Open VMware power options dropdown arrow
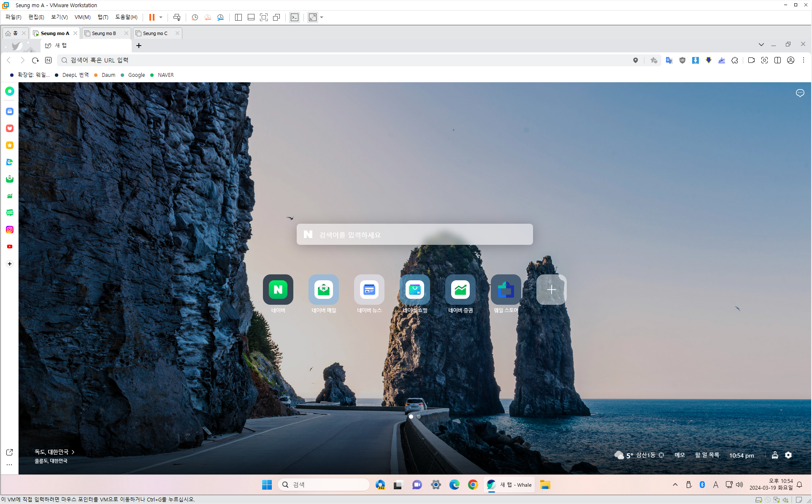812x504 pixels. pos(161,17)
